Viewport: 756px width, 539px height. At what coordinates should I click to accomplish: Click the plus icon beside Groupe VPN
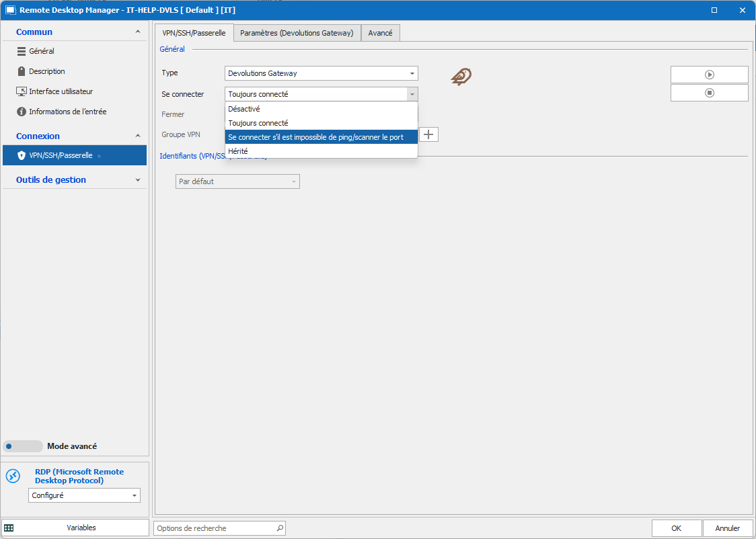tap(428, 134)
